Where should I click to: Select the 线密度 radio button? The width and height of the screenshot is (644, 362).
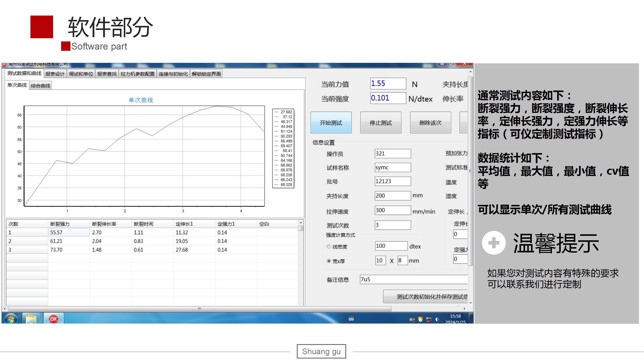329,246
